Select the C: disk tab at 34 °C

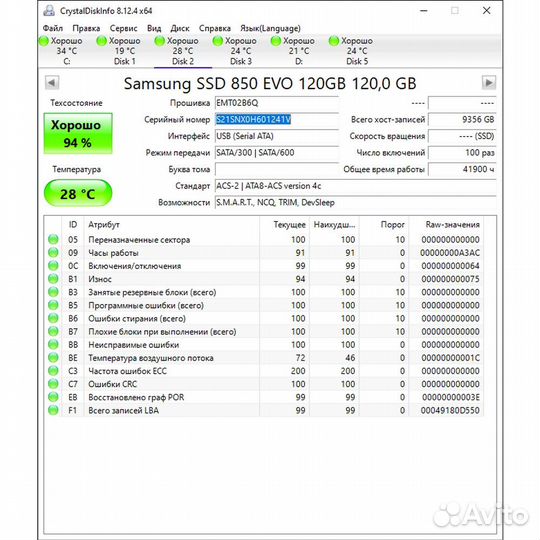pos(67,51)
